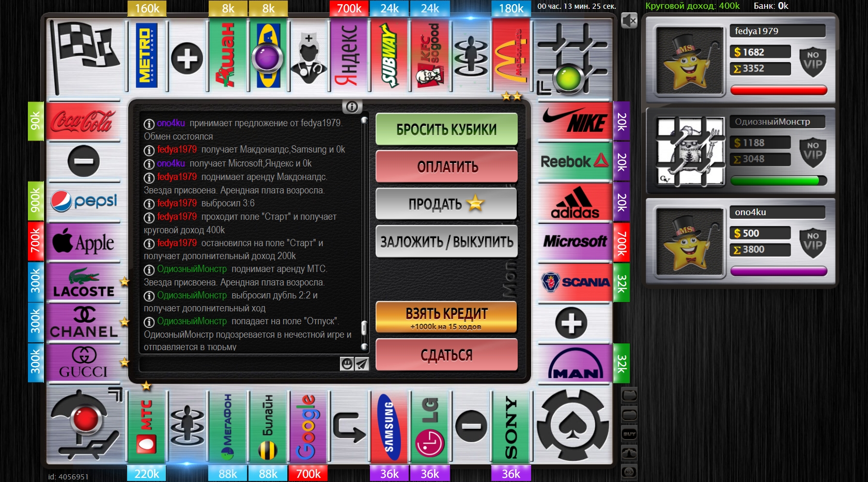Take a loan with ВЗЯТЬ КРЕДИТ
This screenshot has height=482, width=868.
pyautogui.click(x=446, y=317)
